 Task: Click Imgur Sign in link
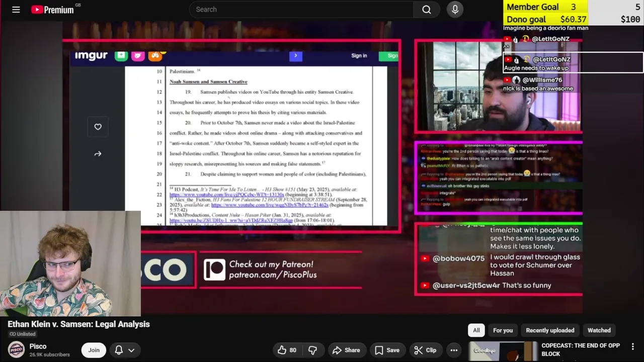tap(359, 56)
